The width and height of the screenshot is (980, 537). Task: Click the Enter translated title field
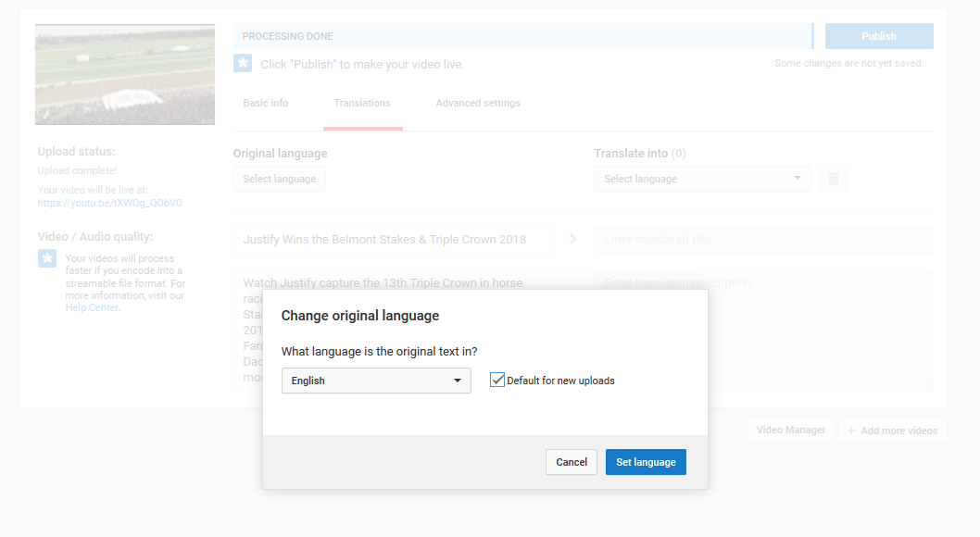[x=763, y=240]
